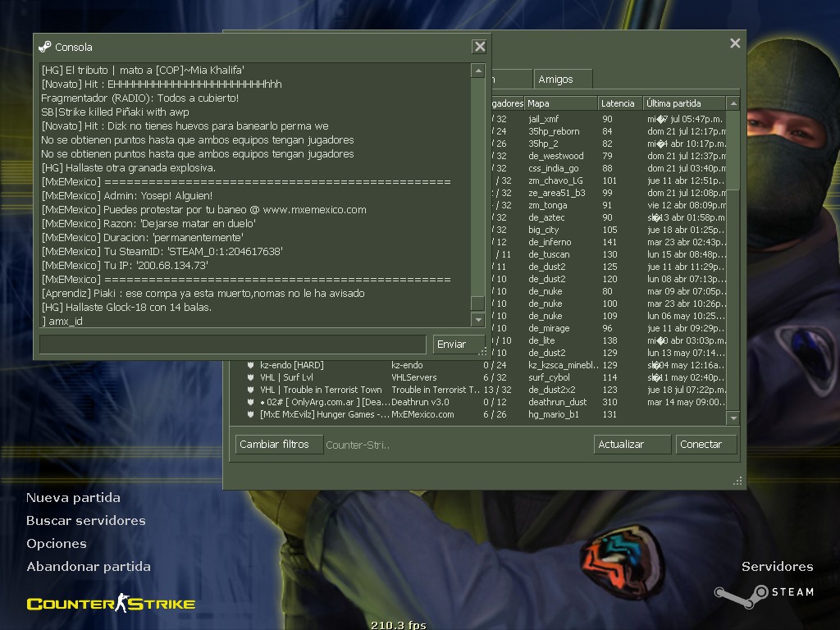Click the shield icon beside VHL | Surf Lvl

(x=250, y=377)
